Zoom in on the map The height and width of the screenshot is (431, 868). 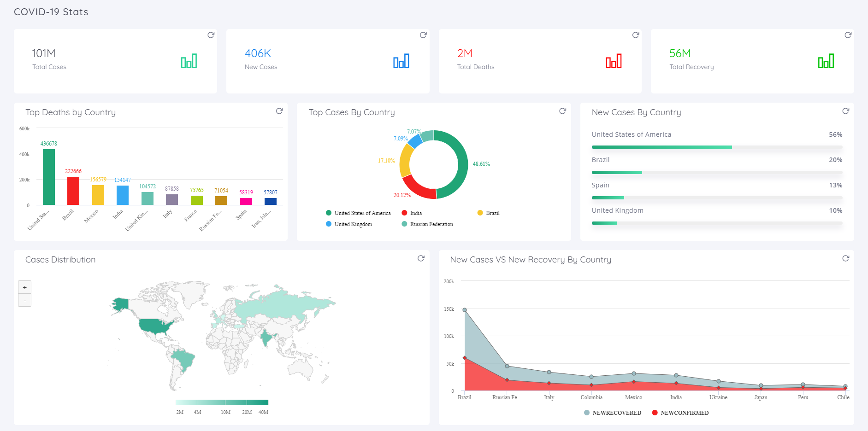click(25, 287)
